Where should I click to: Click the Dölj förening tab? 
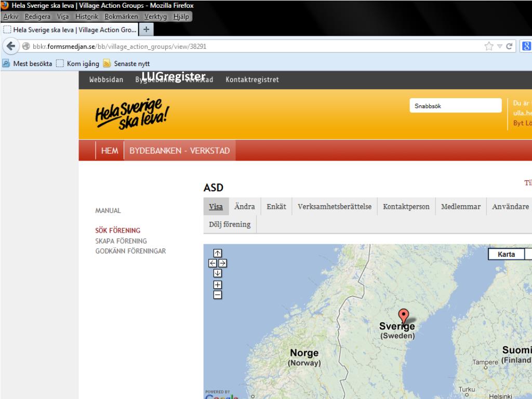(230, 224)
